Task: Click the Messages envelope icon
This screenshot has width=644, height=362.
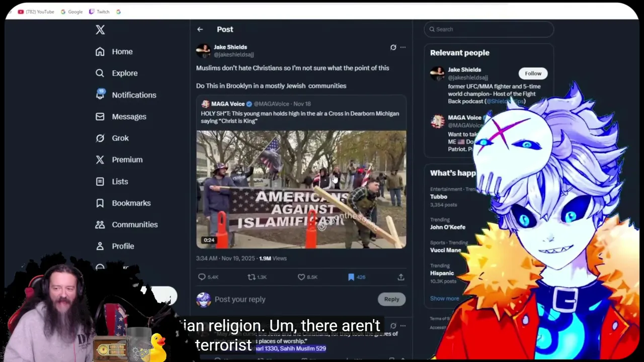Action: [x=100, y=116]
